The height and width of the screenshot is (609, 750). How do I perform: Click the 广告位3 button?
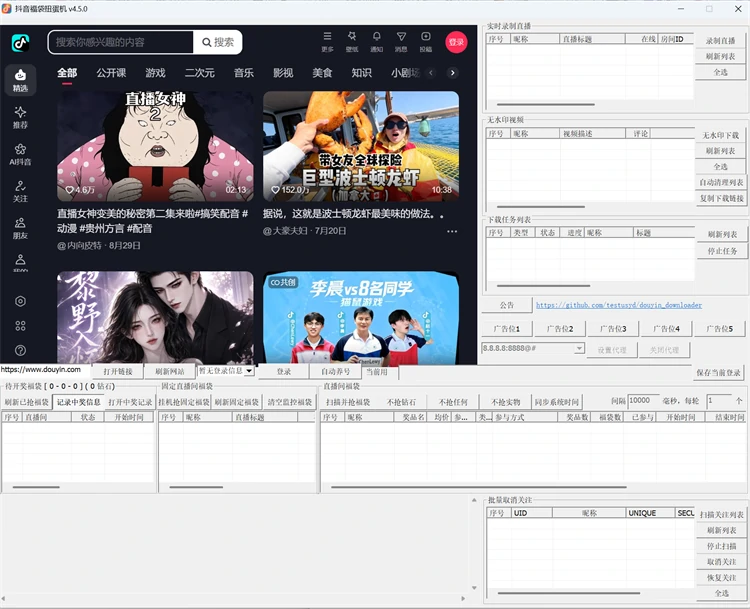tap(613, 329)
